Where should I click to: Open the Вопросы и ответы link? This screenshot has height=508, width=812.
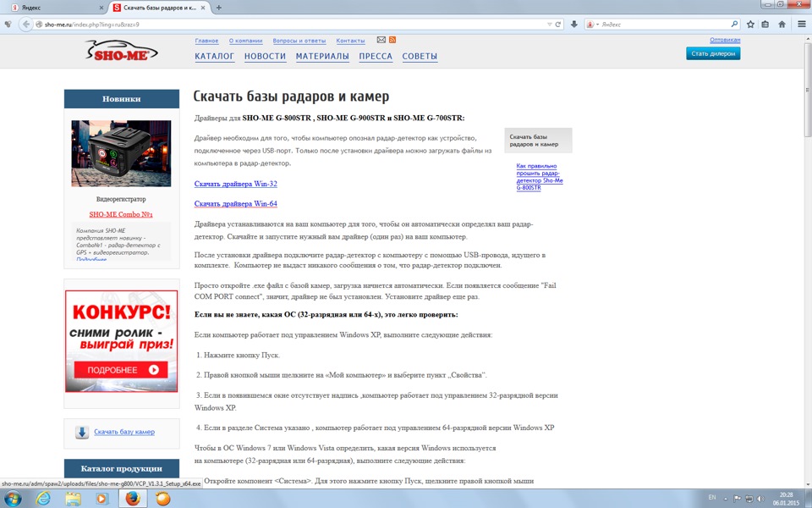click(x=299, y=41)
